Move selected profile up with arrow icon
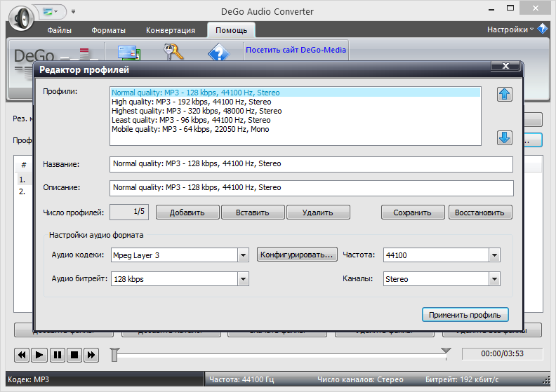Screen dimensions: 556x392 click(x=504, y=94)
